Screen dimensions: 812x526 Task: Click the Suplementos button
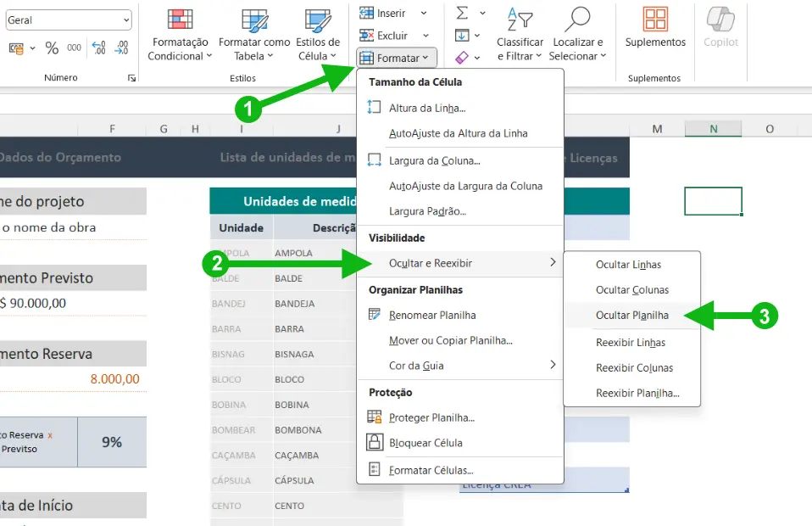(655, 29)
